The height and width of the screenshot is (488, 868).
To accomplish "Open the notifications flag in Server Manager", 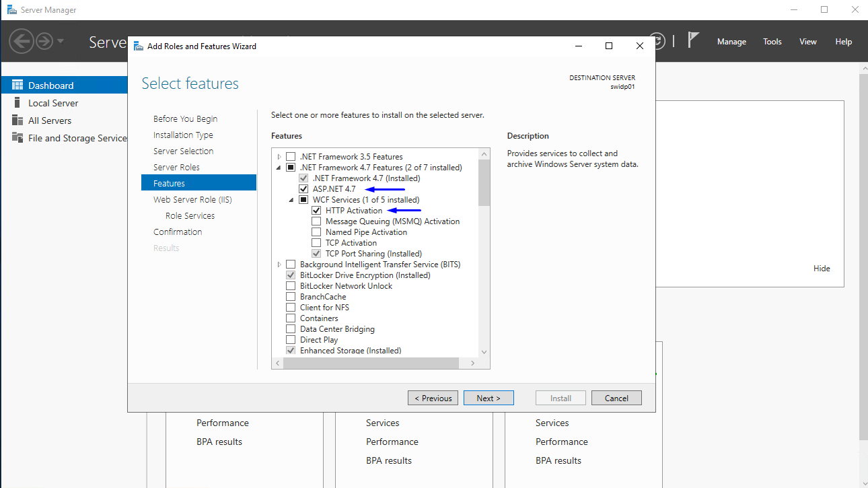I will pyautogui.click(x=694, y=40).
